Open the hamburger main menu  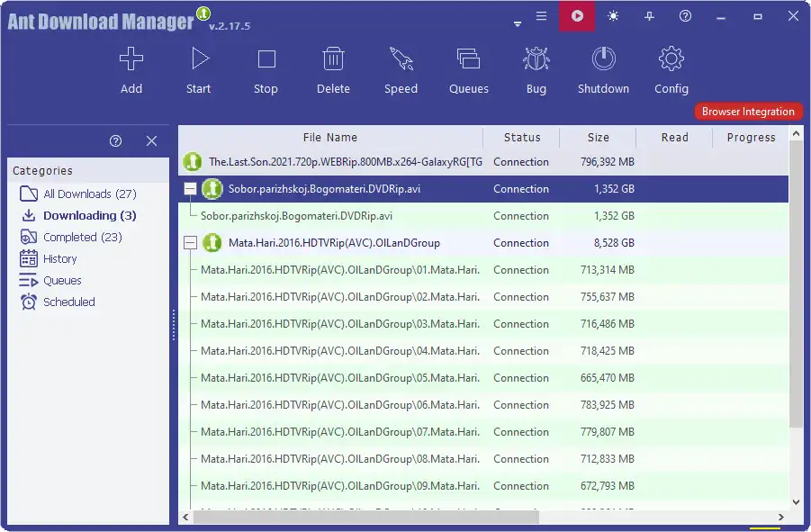(541, 16)
